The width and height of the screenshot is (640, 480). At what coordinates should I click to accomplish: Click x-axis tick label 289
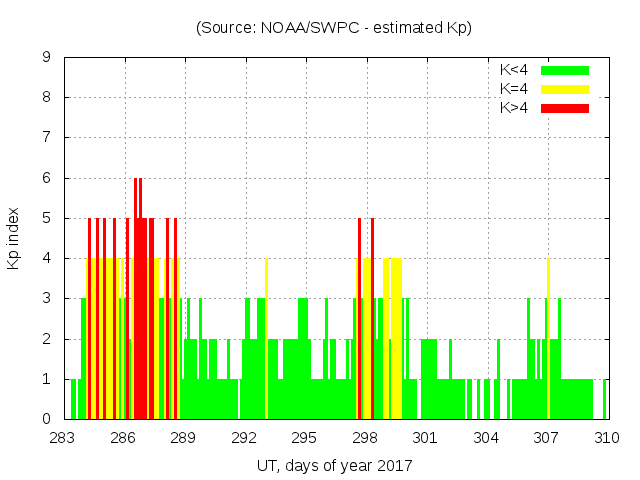click(x=184, y=438)
